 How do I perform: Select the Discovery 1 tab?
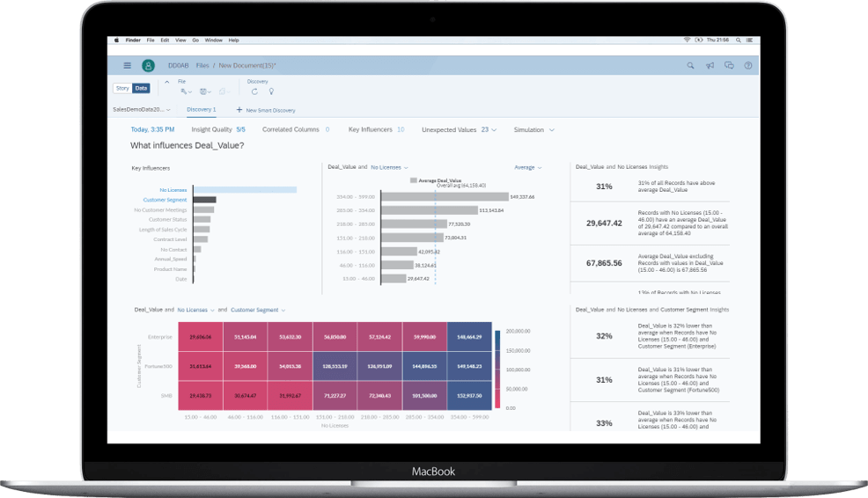pos(201,110)
